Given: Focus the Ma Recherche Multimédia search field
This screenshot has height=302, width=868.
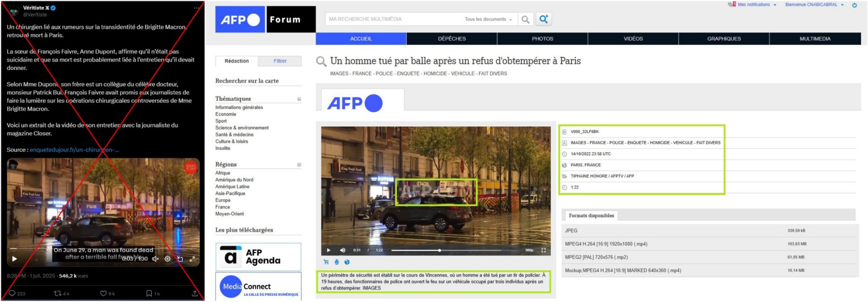Looking at the screenshot, I should (x=393, y=19).
